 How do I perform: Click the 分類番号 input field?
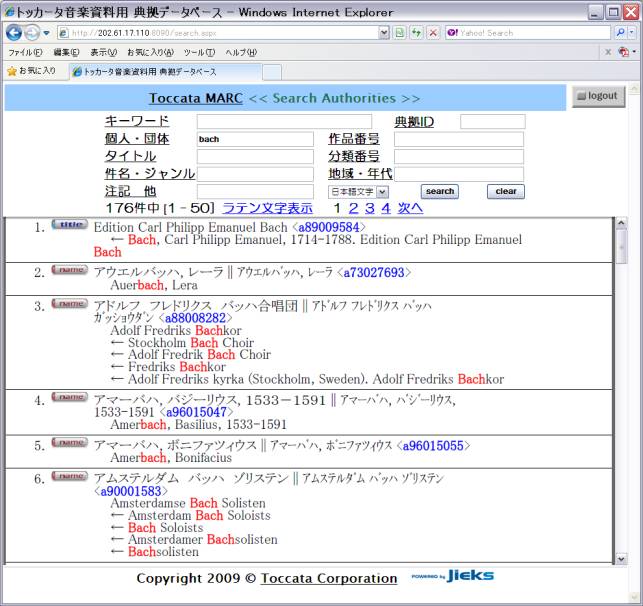point(459,156)
